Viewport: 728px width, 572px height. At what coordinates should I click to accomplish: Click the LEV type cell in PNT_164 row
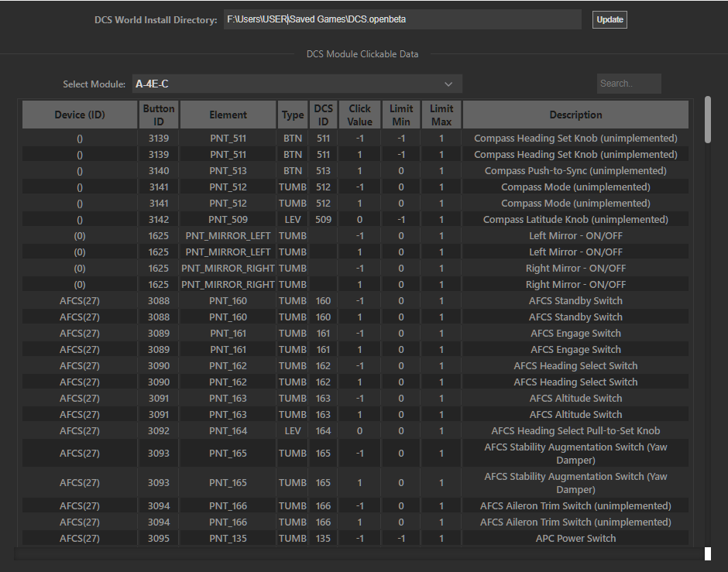point(293,430)
